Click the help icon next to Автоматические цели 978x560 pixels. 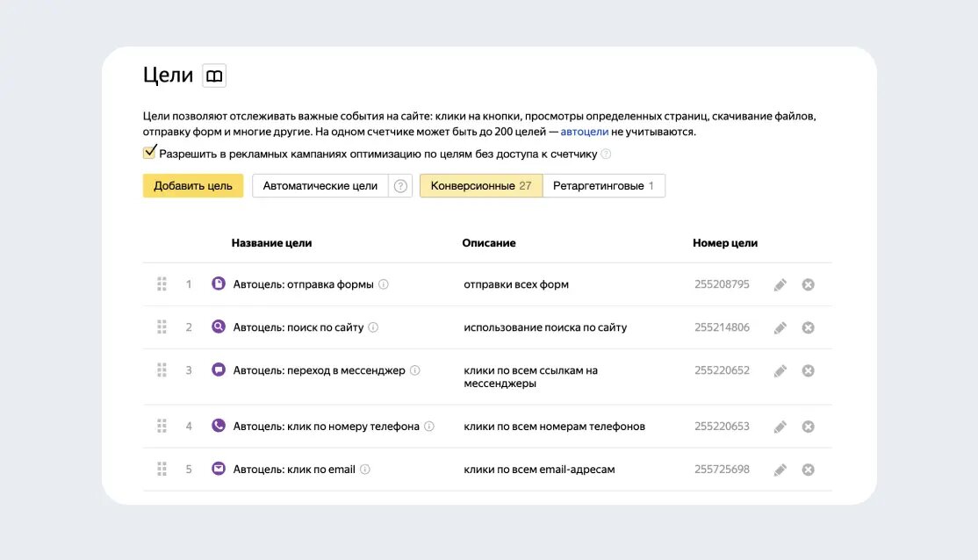[401, 186]
